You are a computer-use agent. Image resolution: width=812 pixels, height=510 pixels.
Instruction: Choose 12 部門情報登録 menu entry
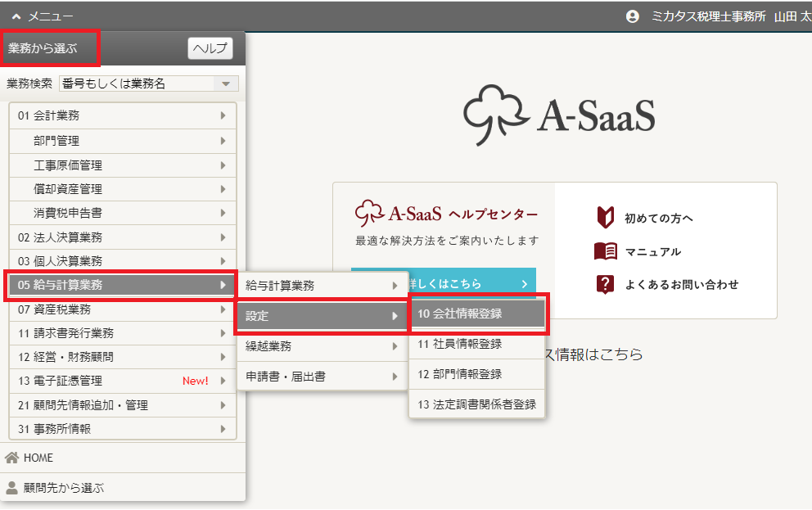pos(477,374)
